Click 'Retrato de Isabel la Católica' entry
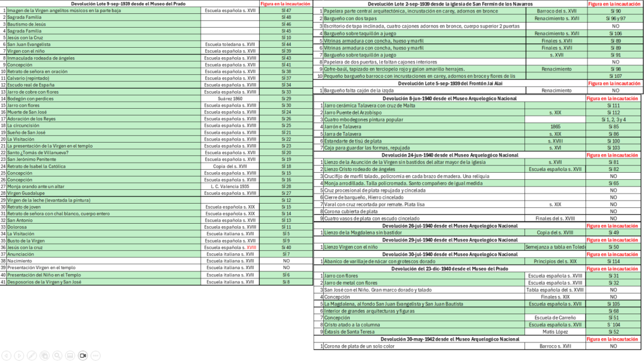 [36, 166]
